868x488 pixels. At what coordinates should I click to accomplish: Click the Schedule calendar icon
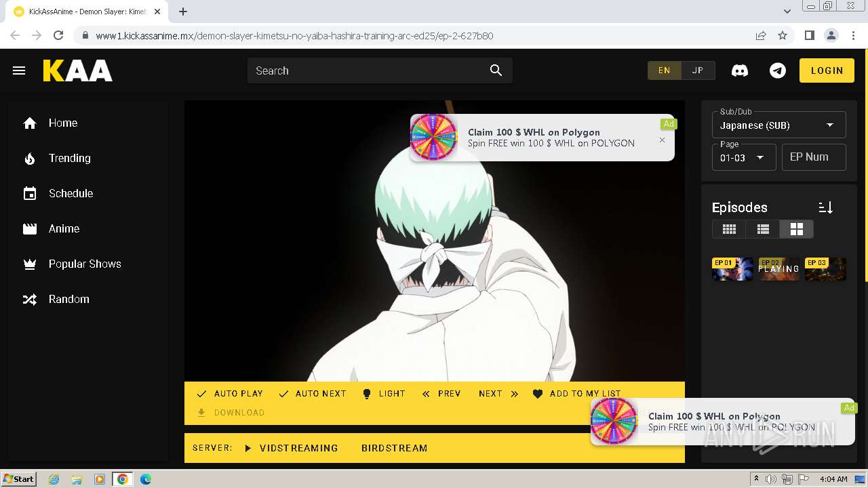(30, 193)
